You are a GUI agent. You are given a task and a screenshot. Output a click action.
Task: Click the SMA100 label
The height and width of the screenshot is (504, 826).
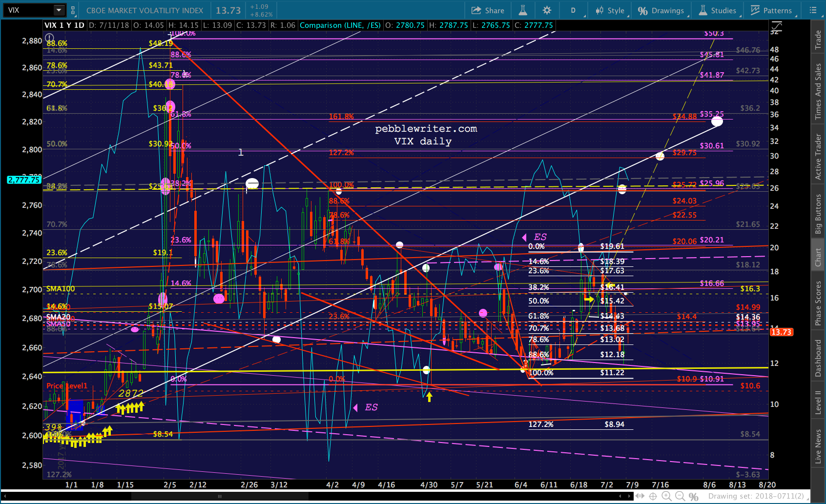pos(61,289)
